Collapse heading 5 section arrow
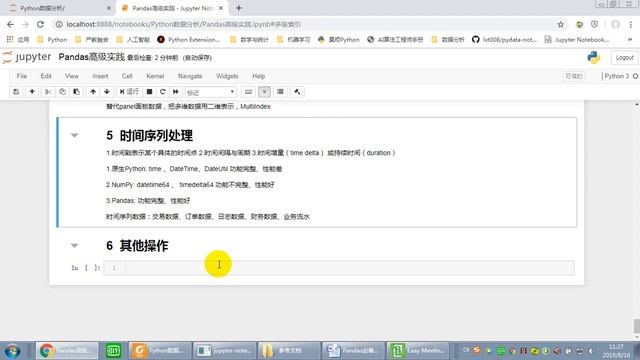 tap(74, 135)
